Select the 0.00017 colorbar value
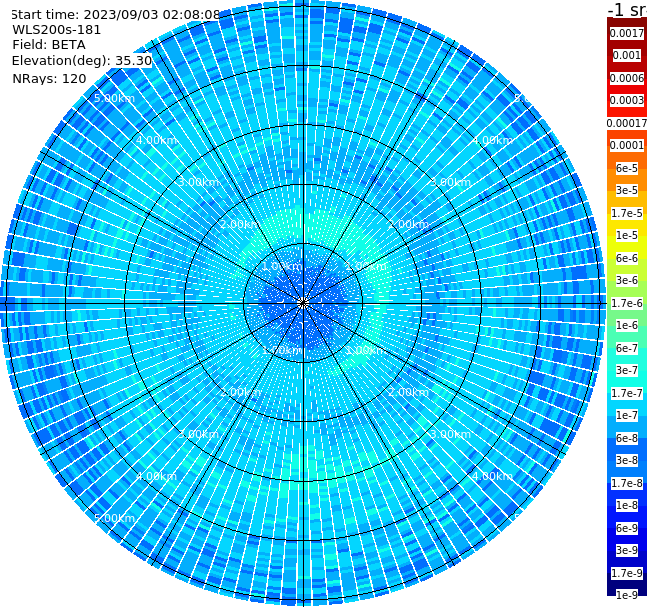Viewport: 647px width, 607px height. pos(627,123)
